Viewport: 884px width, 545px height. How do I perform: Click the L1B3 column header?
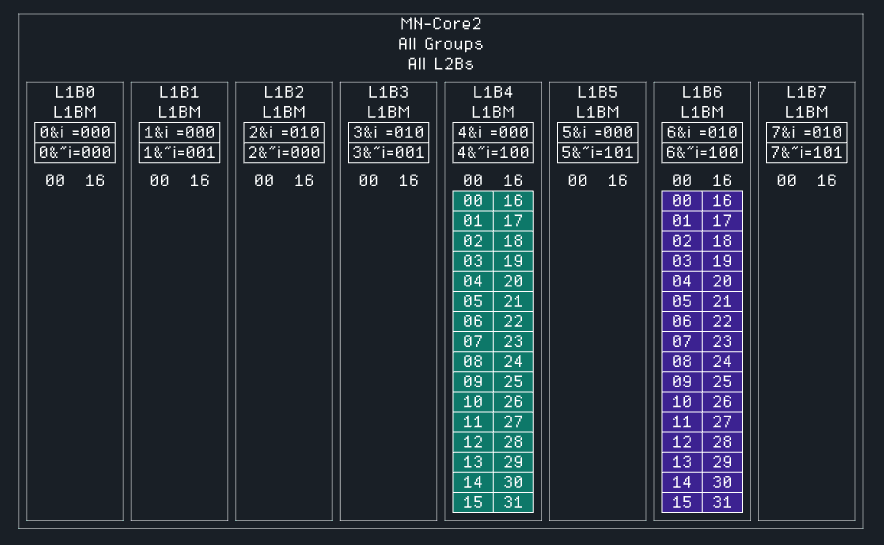pos(388,92)
